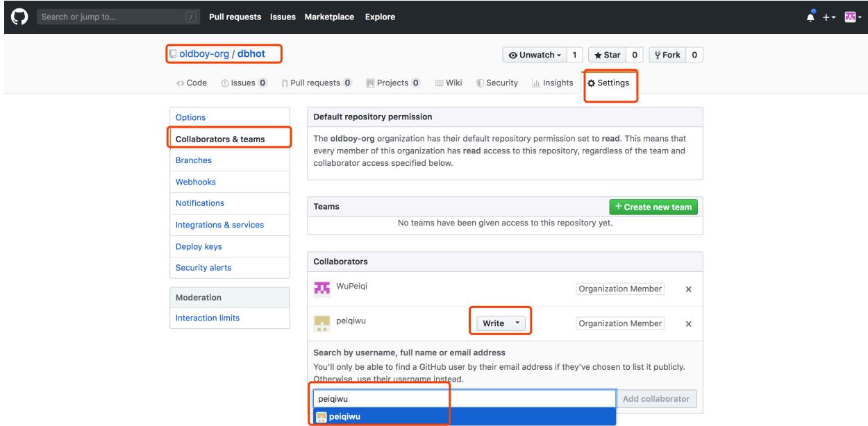The image size is (868, 426).
Task: Click the collaborator search input with peiqiwu
Action: point(463,398)
